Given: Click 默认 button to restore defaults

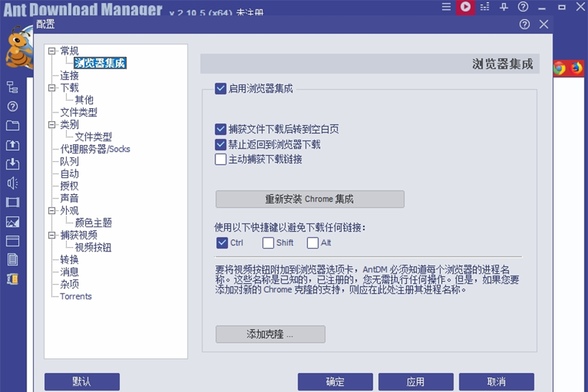Looking at the screenshot, I should [x=82, y=382].
